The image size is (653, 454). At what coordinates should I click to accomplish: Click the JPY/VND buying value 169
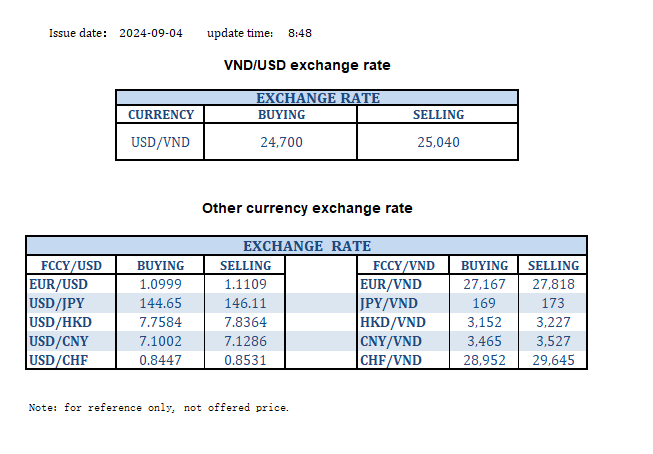click(484, 304)
